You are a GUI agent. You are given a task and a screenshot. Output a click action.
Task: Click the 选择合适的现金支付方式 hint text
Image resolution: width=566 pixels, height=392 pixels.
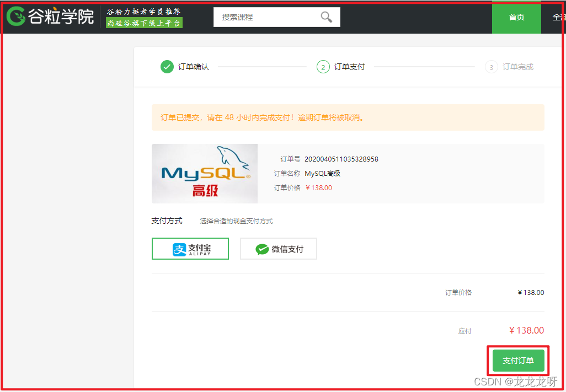click(237, 221)
